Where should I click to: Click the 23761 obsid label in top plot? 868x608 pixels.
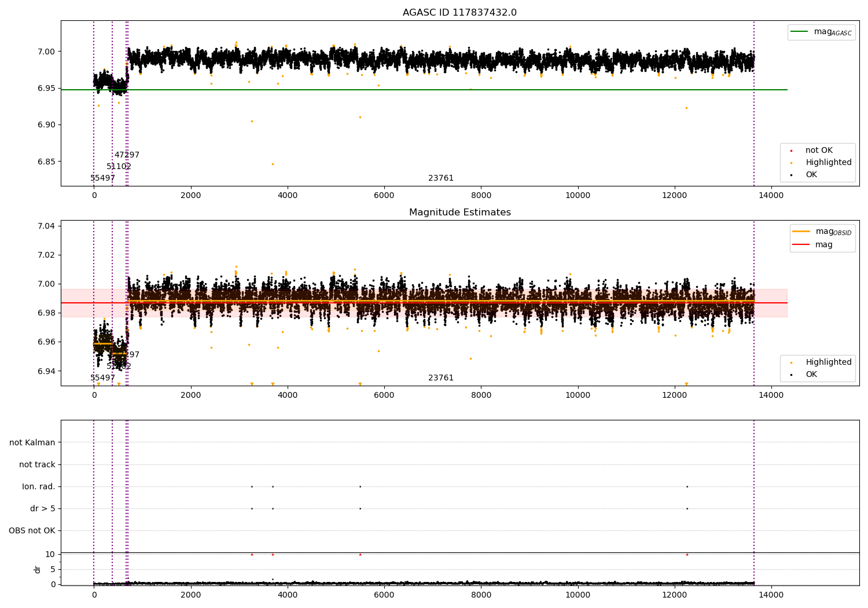(440, 178)
